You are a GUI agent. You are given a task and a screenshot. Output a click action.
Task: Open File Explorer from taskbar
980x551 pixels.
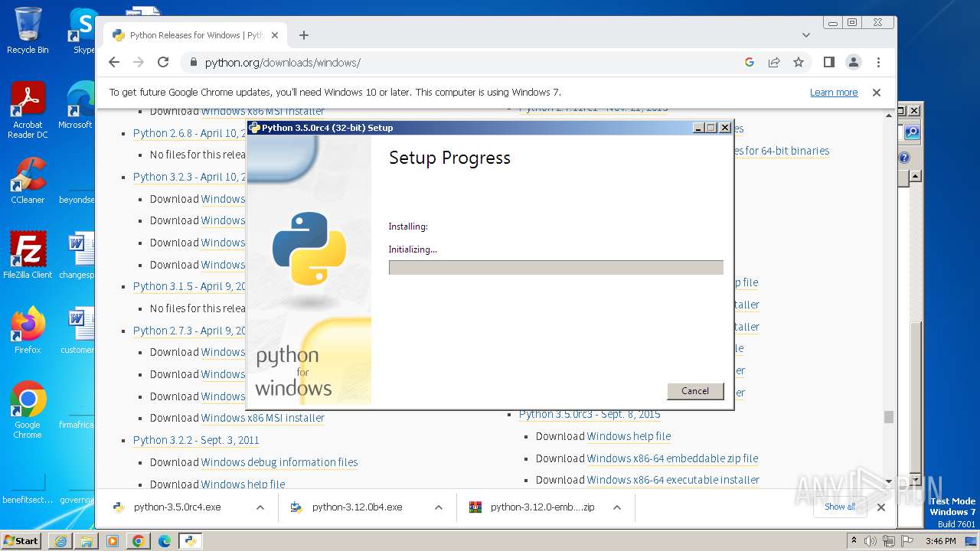click(x=87, y=541)
